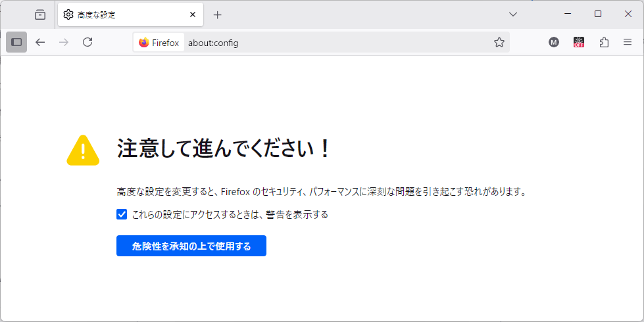Open the Firefox hamburger application menu
644x322 pixels.
tap(628, 43)
